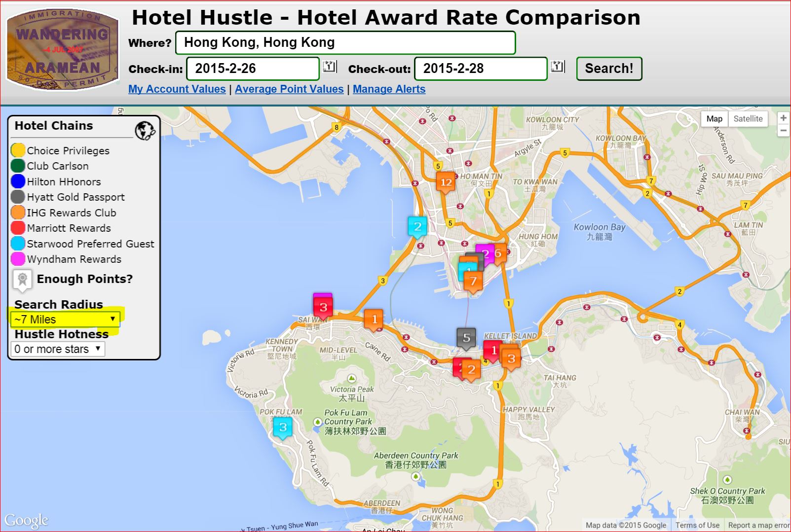This screenshot has height=532, width=791.
Task: Select the gray Hyatt marker numbered 5
Action: click(466, 338)
